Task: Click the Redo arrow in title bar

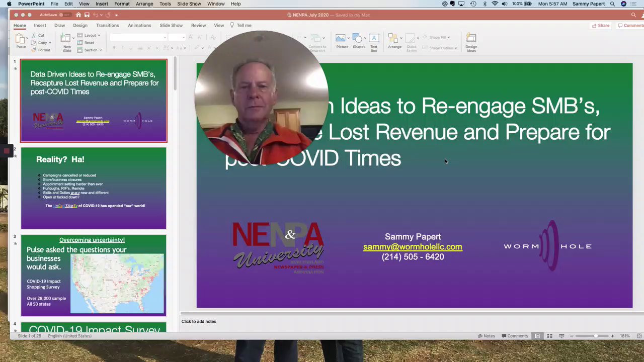Action: point(108,15)
